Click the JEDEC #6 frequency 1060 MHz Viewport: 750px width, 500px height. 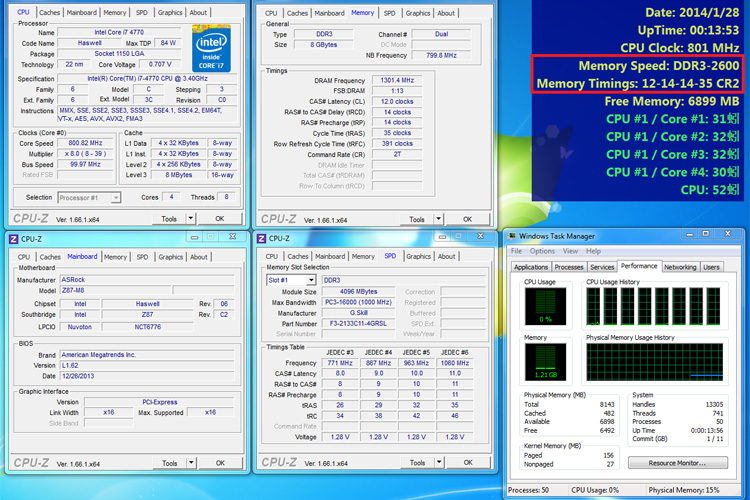(x=454, y=363)
